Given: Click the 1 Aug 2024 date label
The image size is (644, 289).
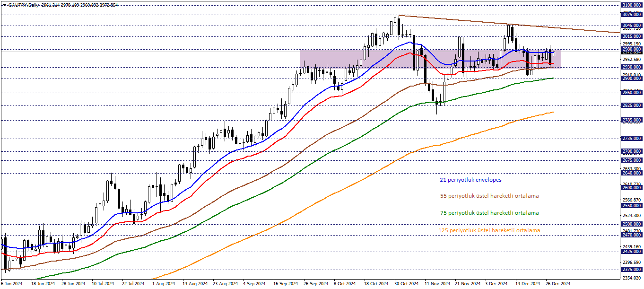Looking at the screenshot, I should click(x=163, y=284).
